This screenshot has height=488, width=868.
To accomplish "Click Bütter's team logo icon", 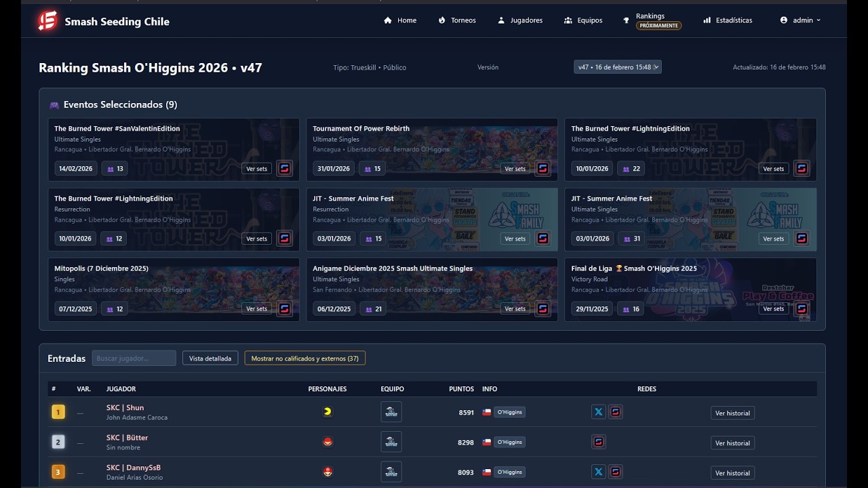I will [x=391, y=442].
